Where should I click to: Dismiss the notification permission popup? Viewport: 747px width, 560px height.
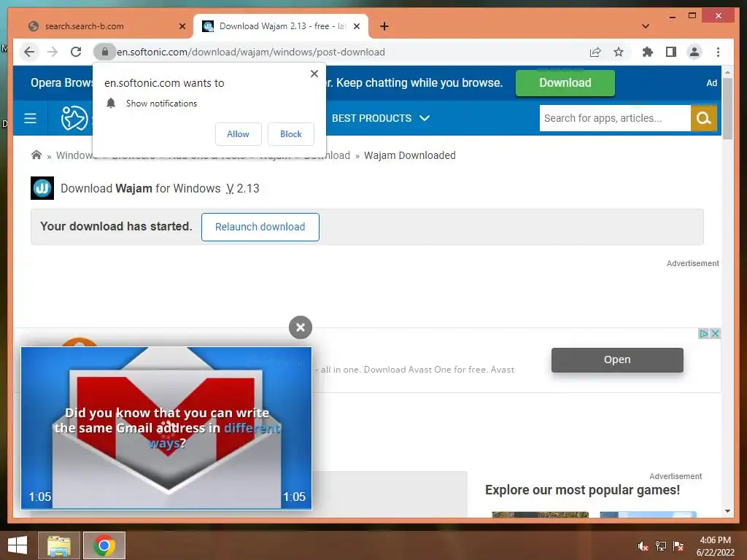(x=314, y=74)
